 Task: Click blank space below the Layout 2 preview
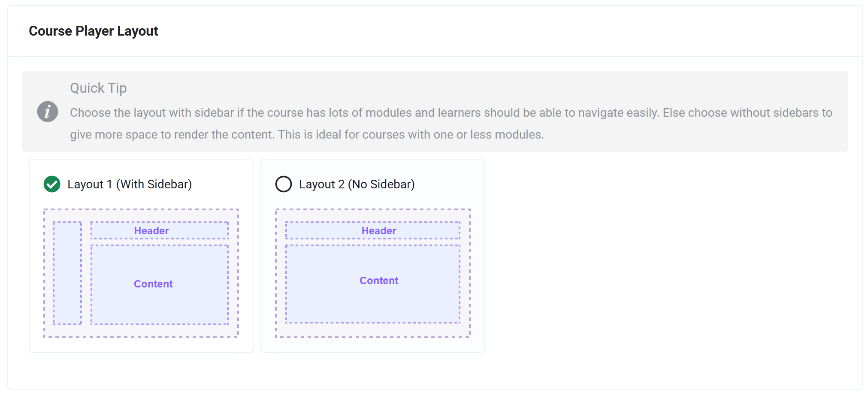tap(373, 345)
